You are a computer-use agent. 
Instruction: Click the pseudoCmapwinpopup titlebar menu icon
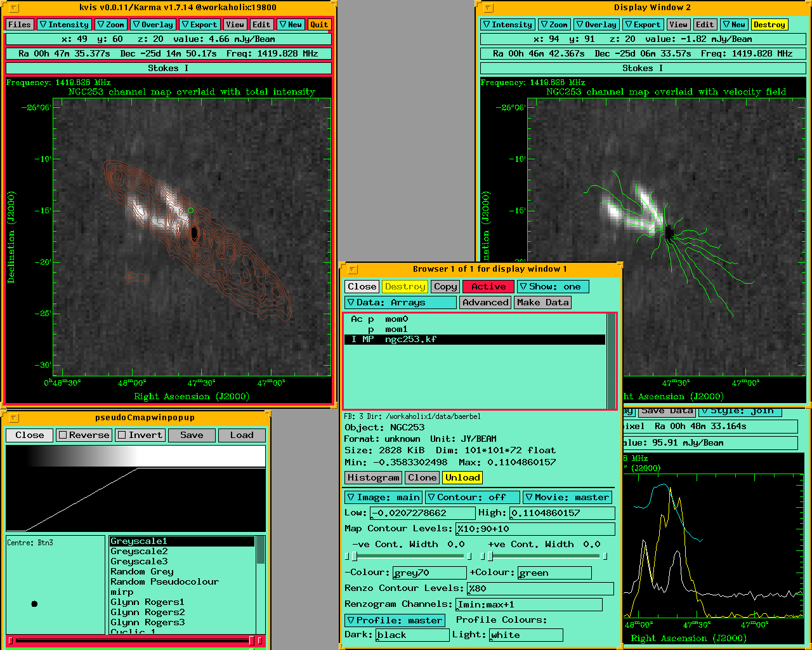coord(13,418)
